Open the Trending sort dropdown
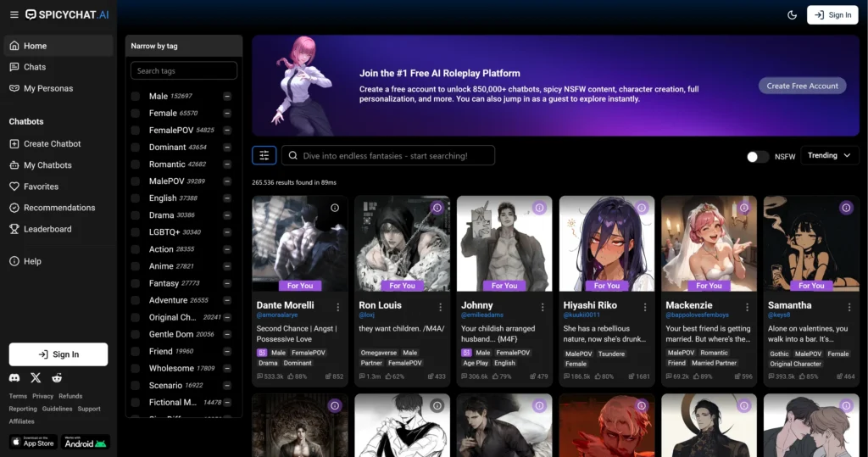 tap(829, 156)
